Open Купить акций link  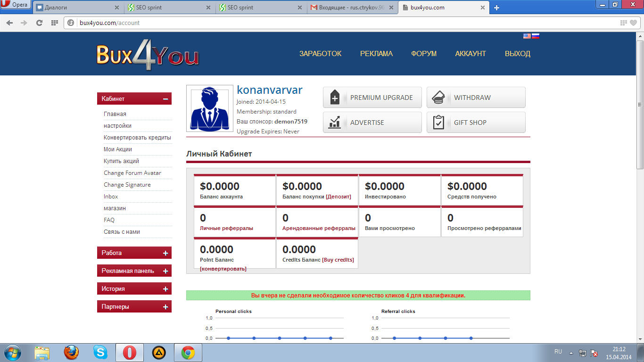click(121, 161)
